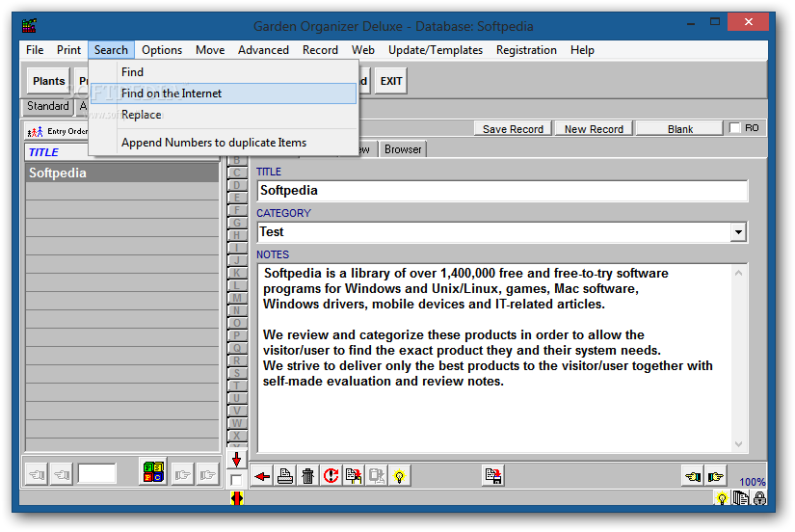Click the red and yellow splitter icon
The width and height of the screenshot is (795, 532).
[236, 498]
